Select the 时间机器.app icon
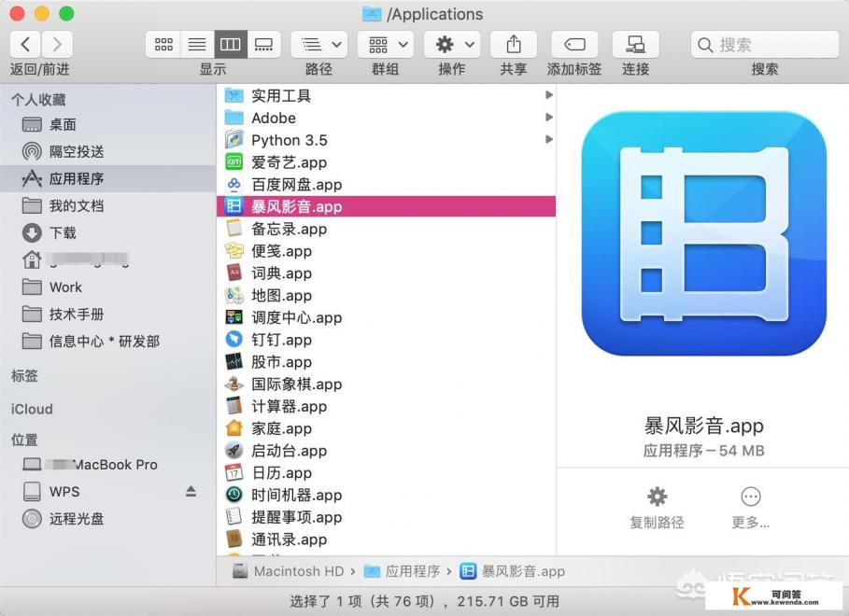Image resolution: width=849 pixels, height=616 pixels. [233, 495]
